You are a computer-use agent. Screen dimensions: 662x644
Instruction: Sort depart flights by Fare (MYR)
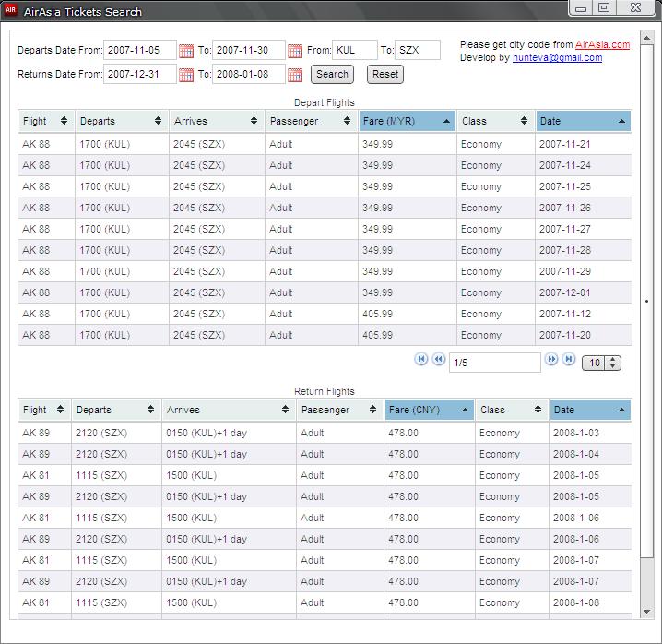coord(407,121)
